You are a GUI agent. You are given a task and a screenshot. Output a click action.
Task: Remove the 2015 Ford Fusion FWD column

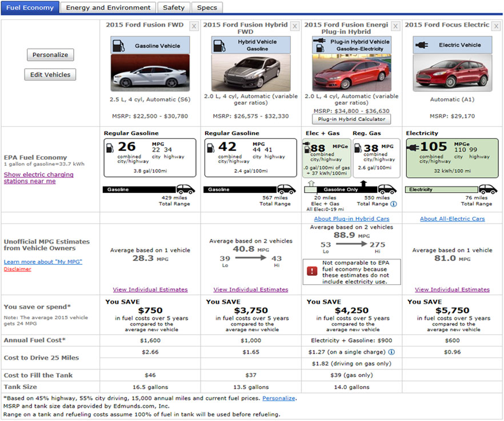(x=194, y=26)
